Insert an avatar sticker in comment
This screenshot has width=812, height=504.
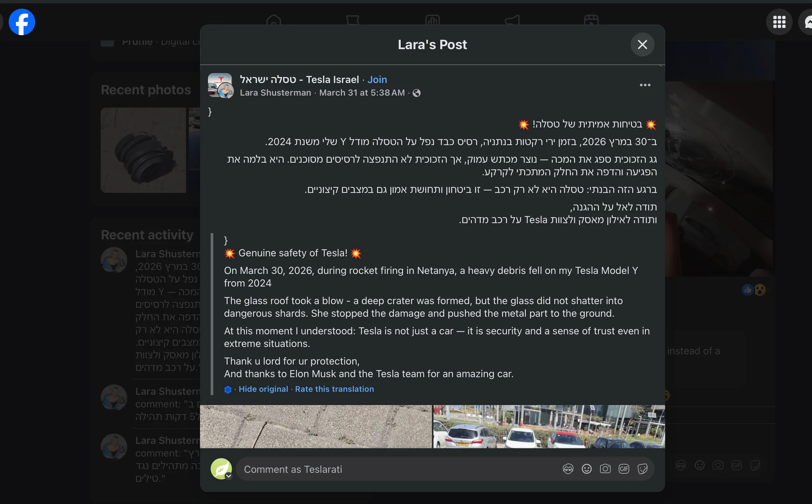(567, 469)
